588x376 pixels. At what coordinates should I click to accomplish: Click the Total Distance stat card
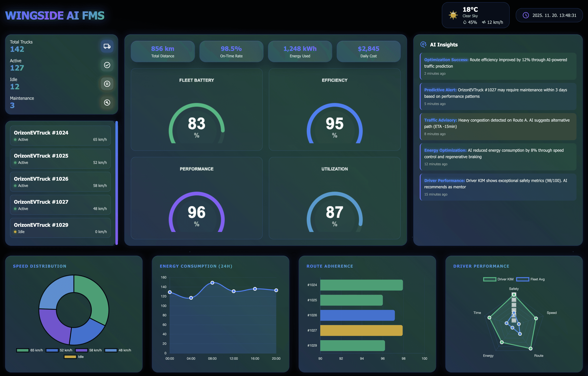point(163,51)
